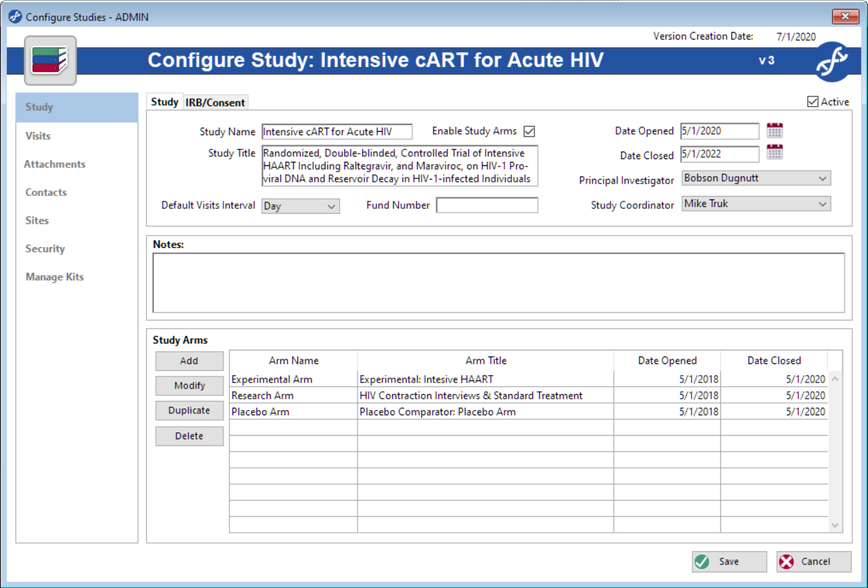Click inside the Notes text area
Viewport: 868px width, 588px height.
499,283
